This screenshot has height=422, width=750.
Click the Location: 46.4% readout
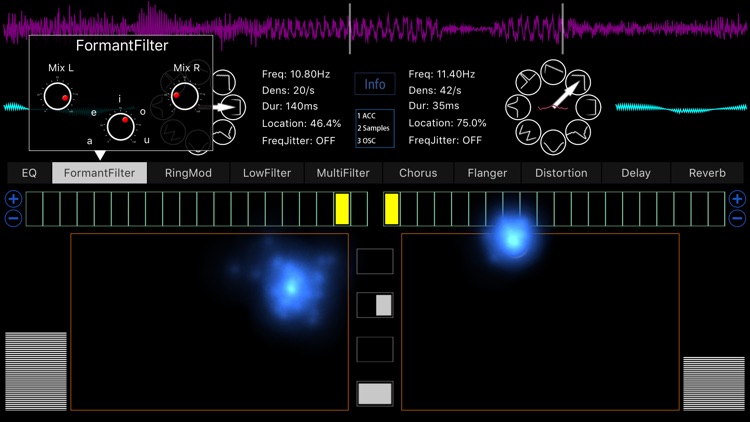tap(301, 123)
